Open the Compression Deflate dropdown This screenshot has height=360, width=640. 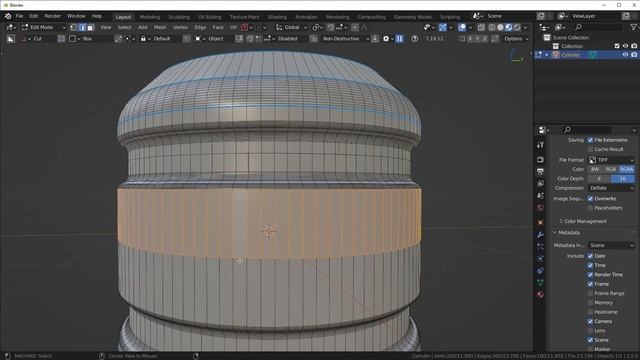(x=611, y=188)
